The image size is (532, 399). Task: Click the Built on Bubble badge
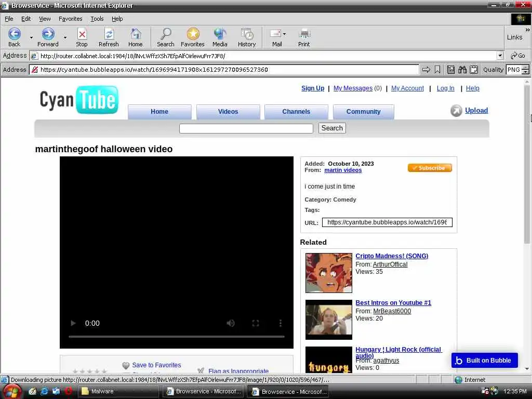(485, 361)
